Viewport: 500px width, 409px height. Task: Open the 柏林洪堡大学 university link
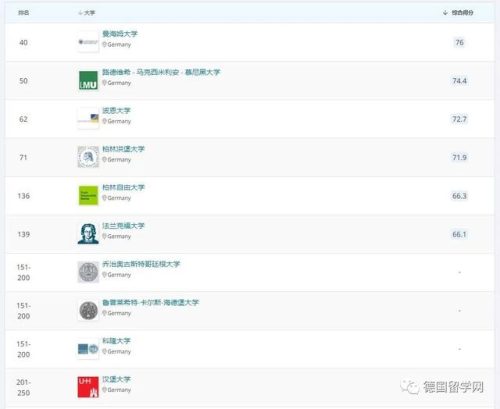point(123,149)
